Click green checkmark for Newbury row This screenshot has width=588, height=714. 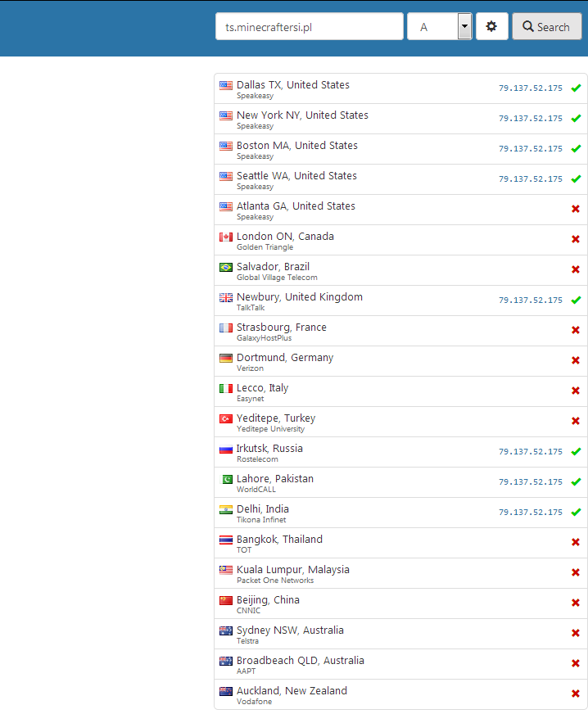(576, 300)
